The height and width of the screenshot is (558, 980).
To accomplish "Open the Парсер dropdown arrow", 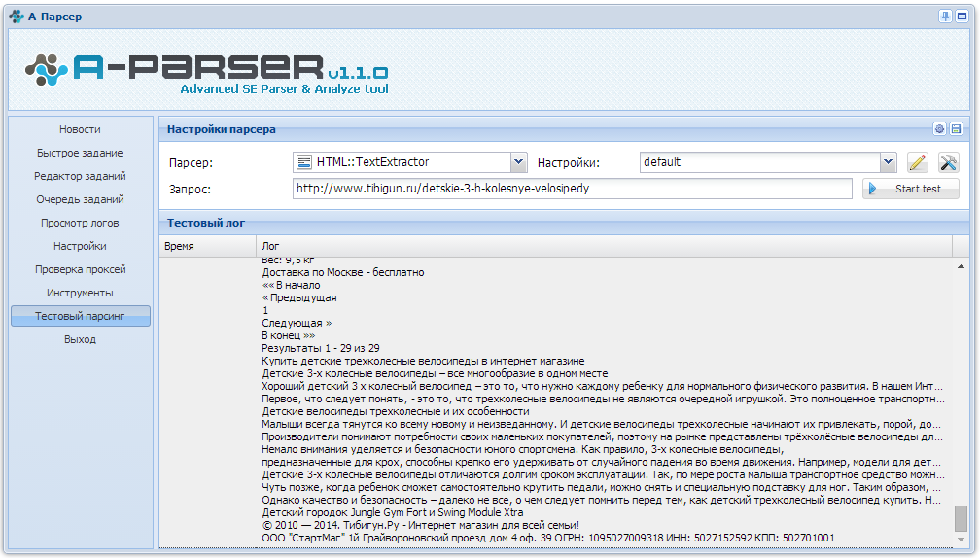I will (x=518, y=162).
